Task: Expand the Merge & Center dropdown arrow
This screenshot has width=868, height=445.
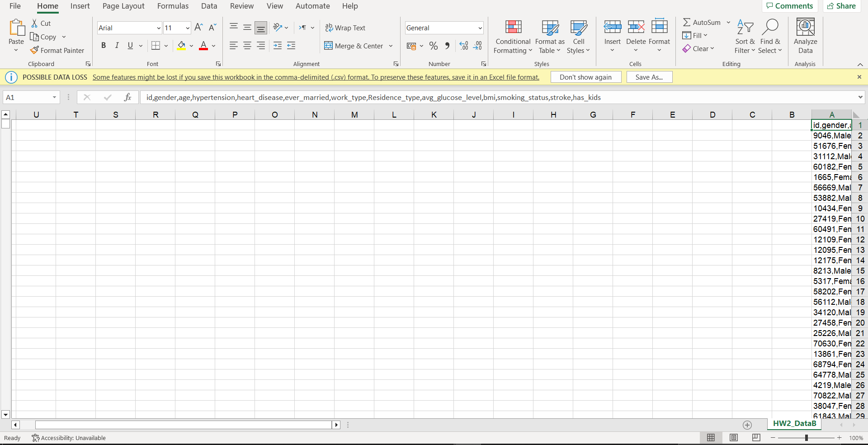Action: [x=391, y=46]
